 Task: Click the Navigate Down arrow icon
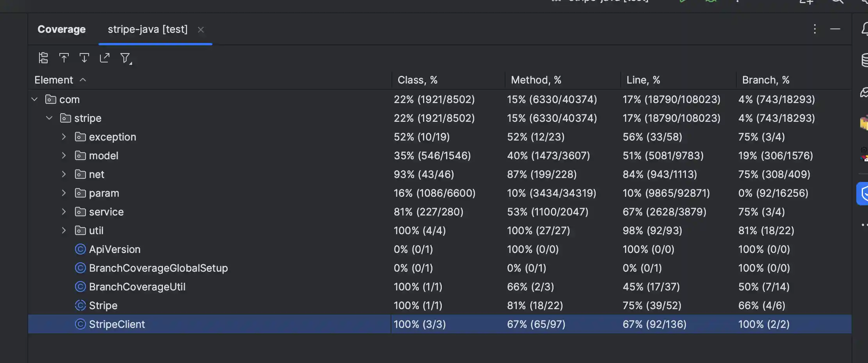pyautogui.click(x=84, y=58)
